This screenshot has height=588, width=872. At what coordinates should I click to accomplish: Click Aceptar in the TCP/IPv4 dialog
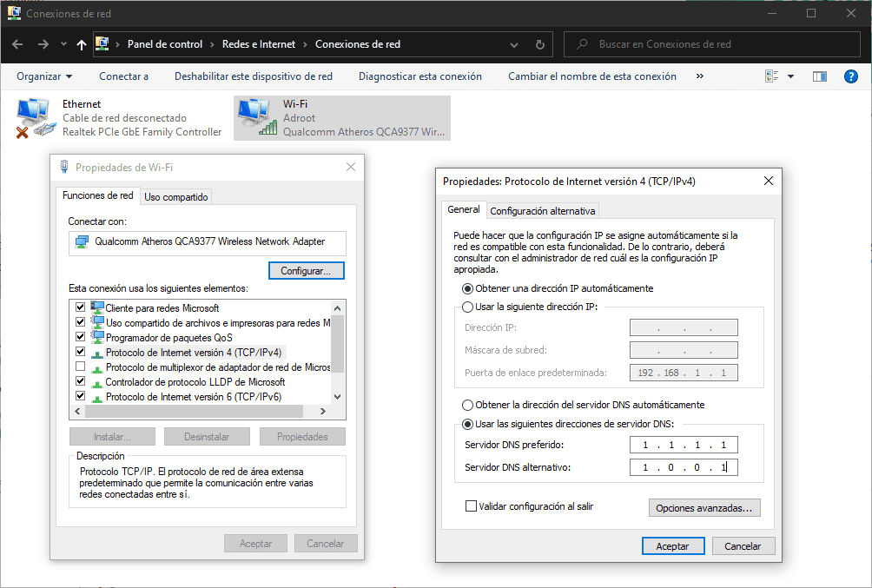673,546
